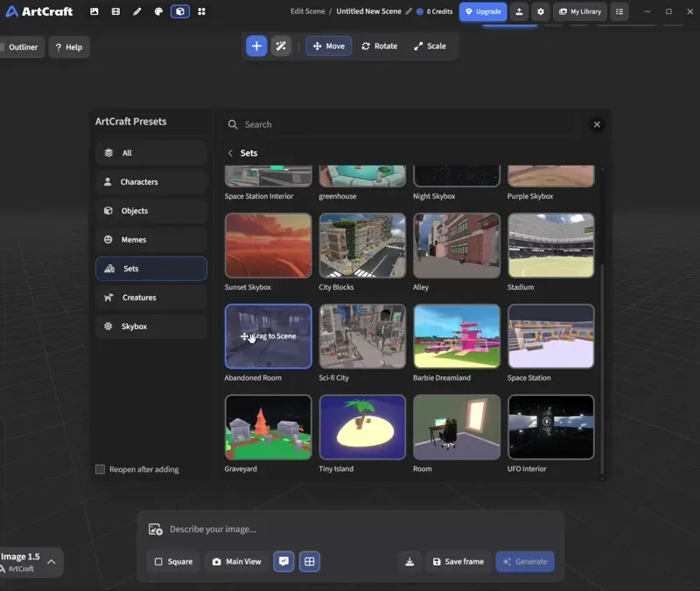Click the Save frame button
Viewport: 700px width, 591px height.
point(458,561)
